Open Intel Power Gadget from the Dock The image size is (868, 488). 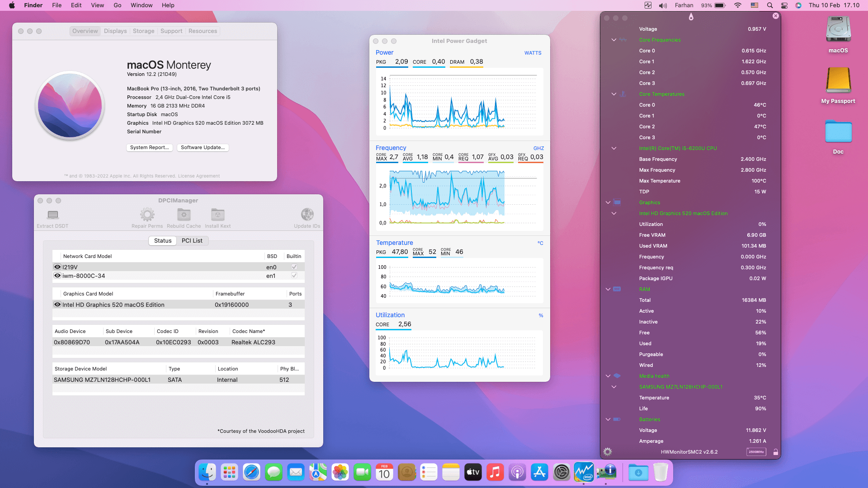(584, 473)
